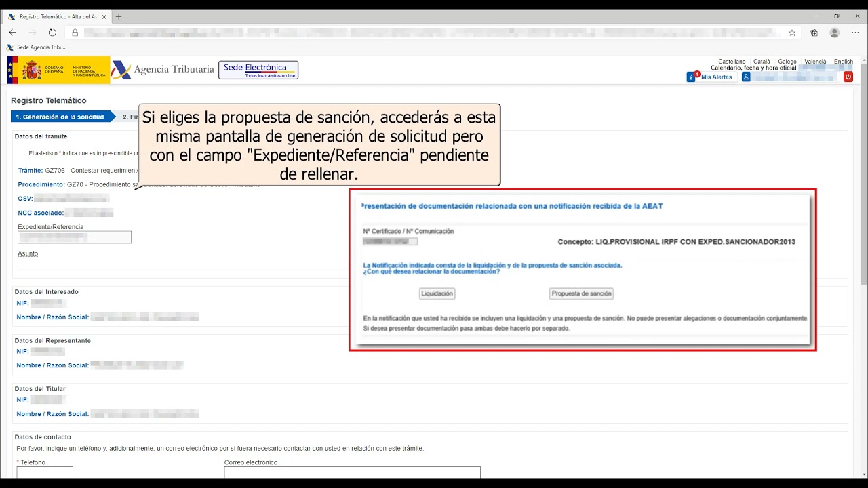Switch language to Català

[762, 62]
